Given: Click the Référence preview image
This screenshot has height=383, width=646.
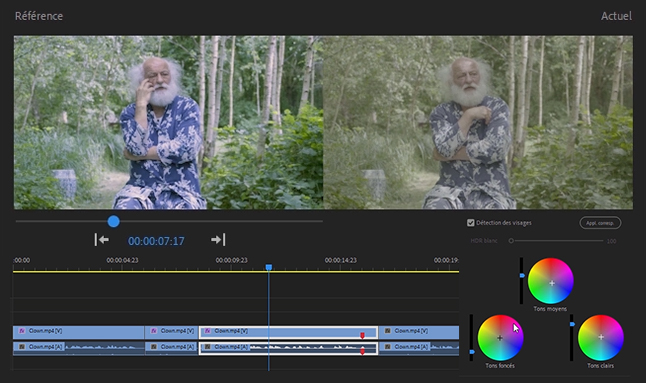Looking at the screenshot, I should [x=169, y=122].
